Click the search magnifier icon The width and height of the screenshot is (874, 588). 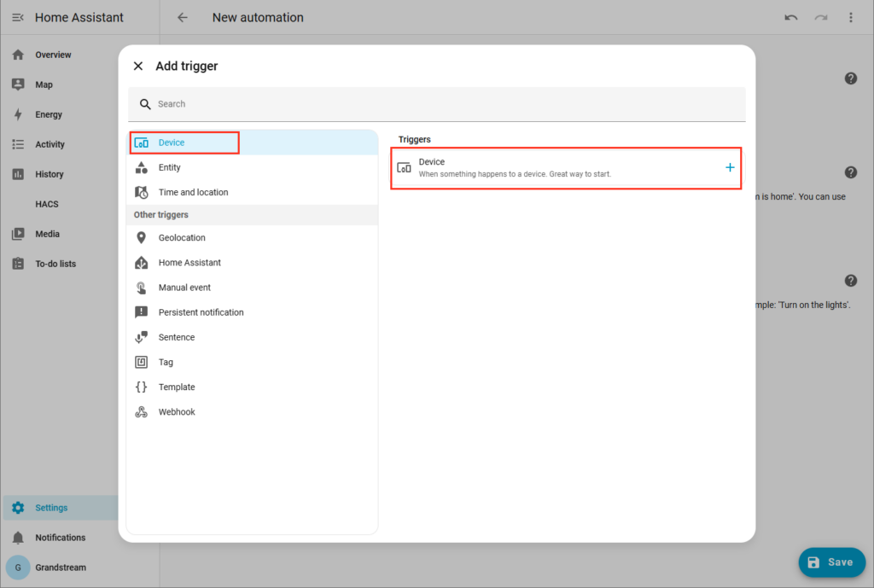tap(145, 104)
